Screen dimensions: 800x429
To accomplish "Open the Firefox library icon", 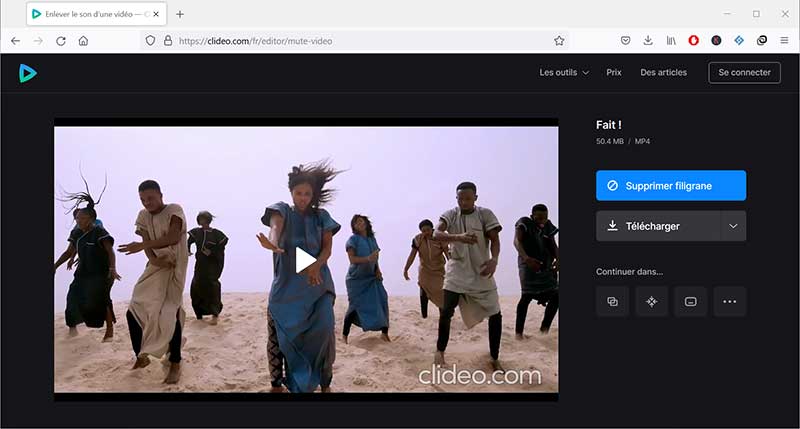I will pos(670,41).
